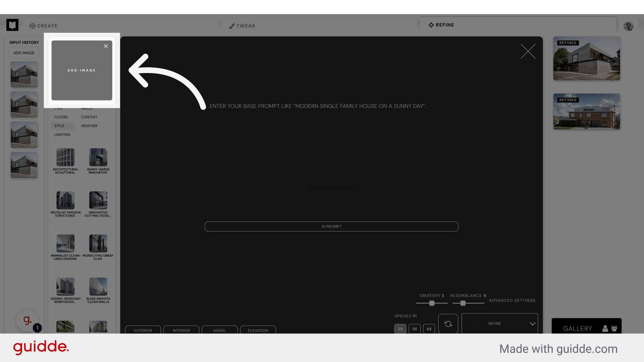Click the Exterior view button

(143, 330)
